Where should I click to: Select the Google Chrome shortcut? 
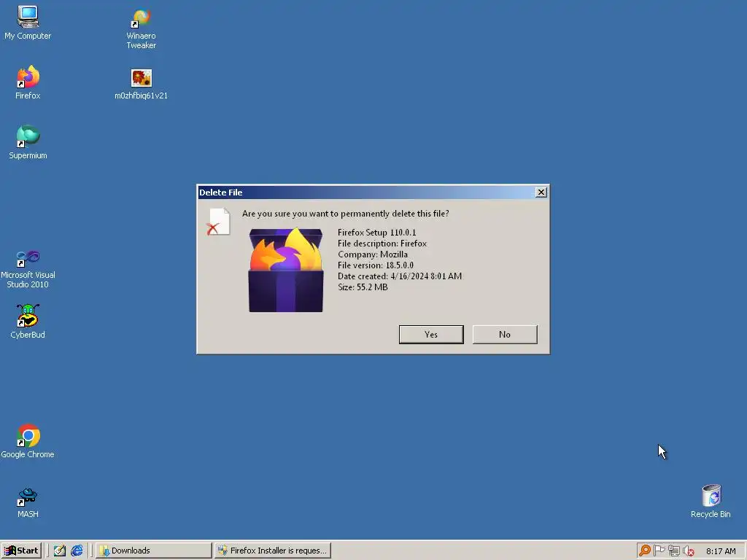click(28, 441)
